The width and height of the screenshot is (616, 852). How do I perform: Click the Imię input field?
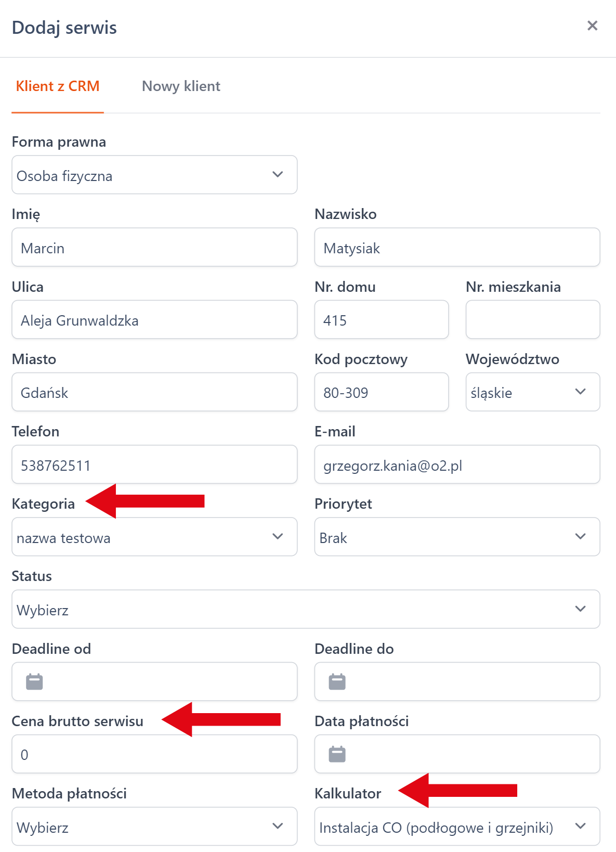[x=154, y=248]
